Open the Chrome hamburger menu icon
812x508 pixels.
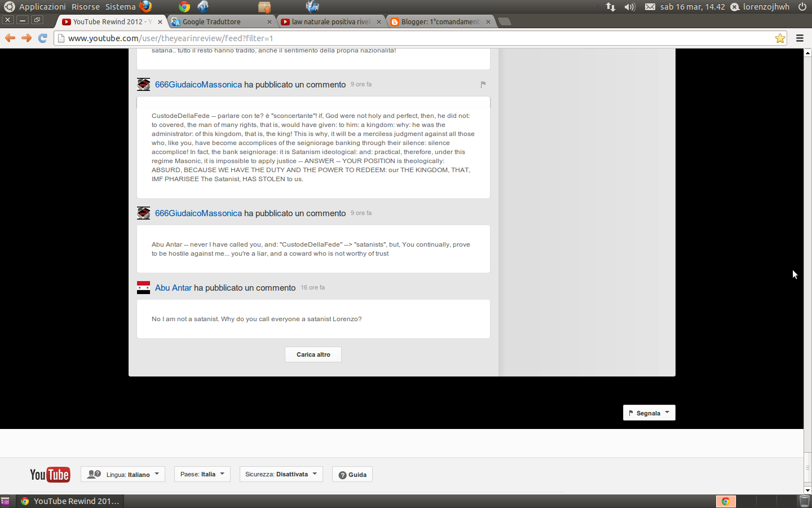799,38
